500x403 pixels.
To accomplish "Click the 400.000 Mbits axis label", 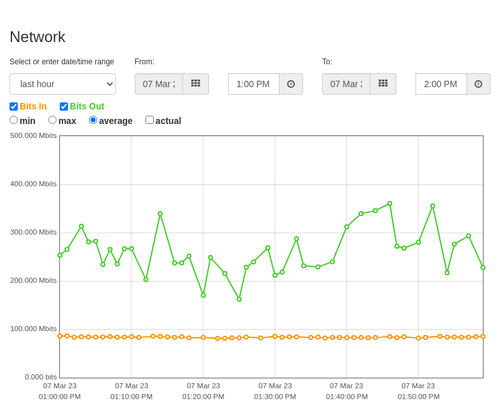I will coord(33,184).
